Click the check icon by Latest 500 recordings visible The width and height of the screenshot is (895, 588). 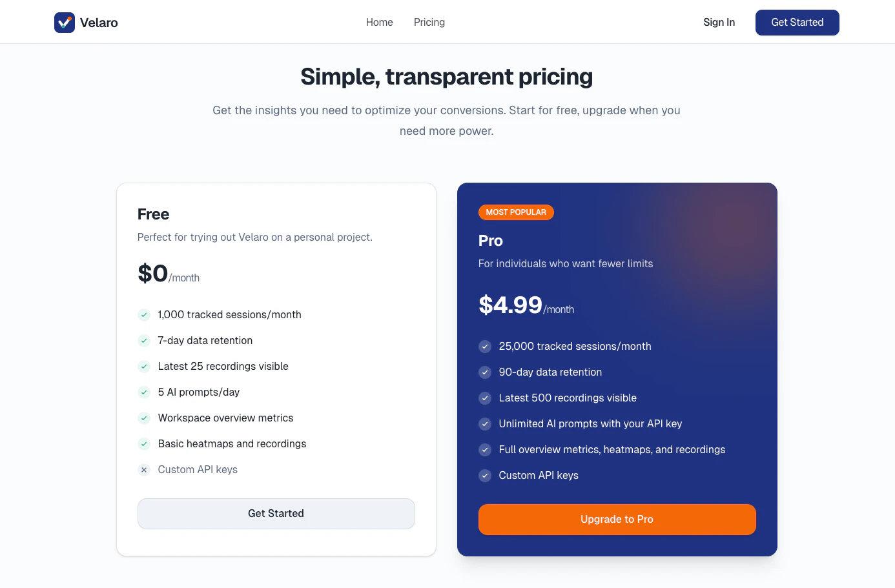(x=485, y=398)
